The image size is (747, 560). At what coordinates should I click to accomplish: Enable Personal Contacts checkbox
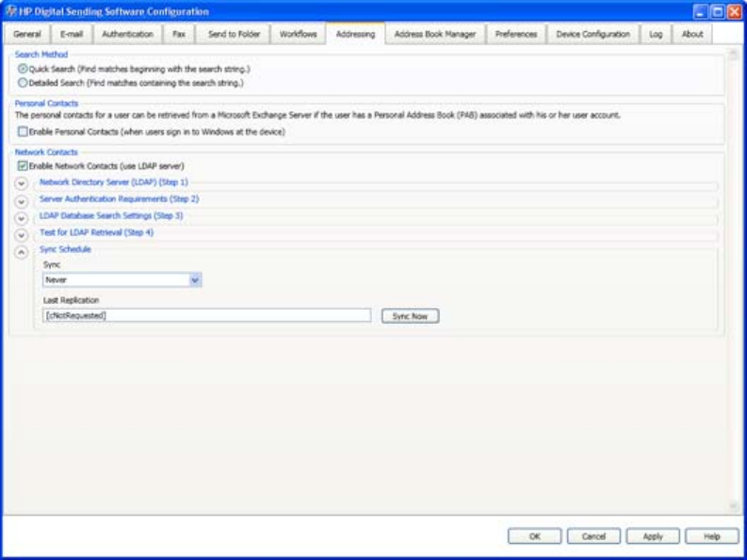(x=23, y=132)
